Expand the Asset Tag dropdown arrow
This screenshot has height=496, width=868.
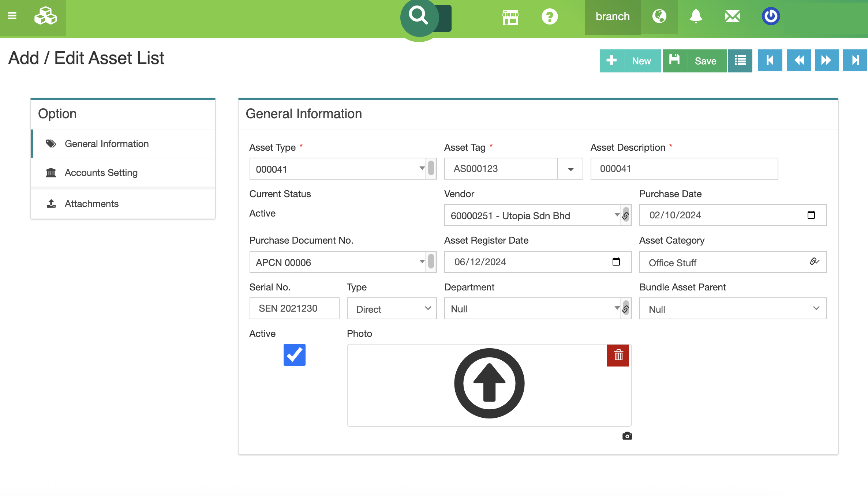pyautogui.click(x=570, y=169)
